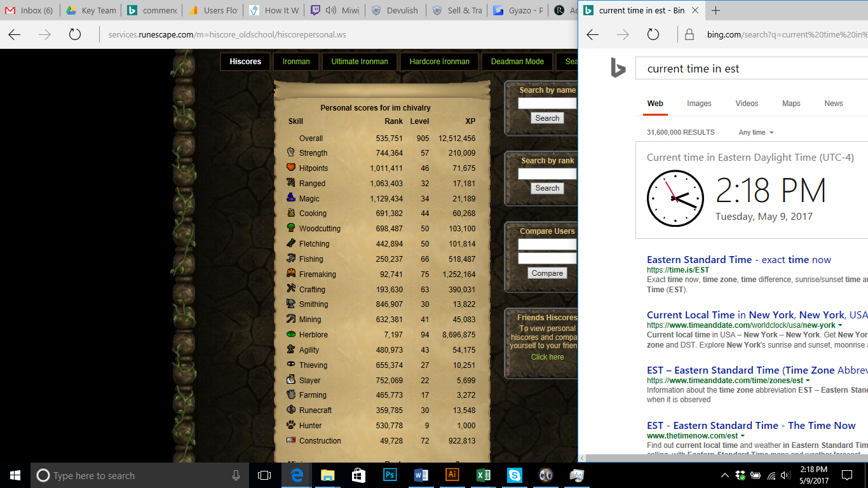Open Skype from the taskbar
The image size is (868, 488).
515,475
